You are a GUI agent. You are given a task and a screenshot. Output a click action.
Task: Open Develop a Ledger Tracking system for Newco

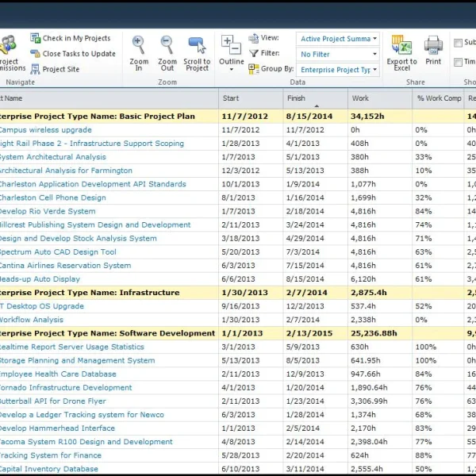(x=82, y=415)
